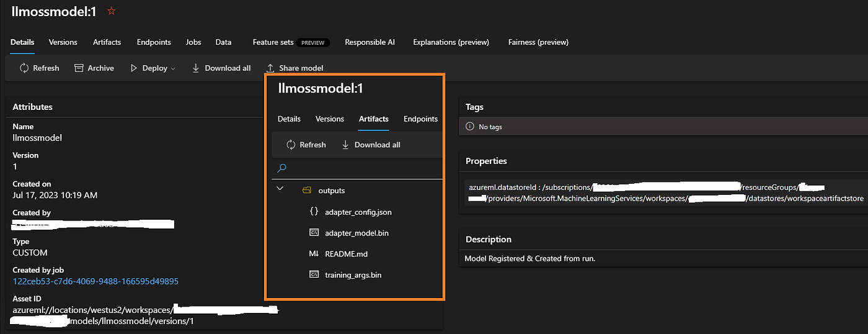Select the training_args.bin file

(353, 274)
